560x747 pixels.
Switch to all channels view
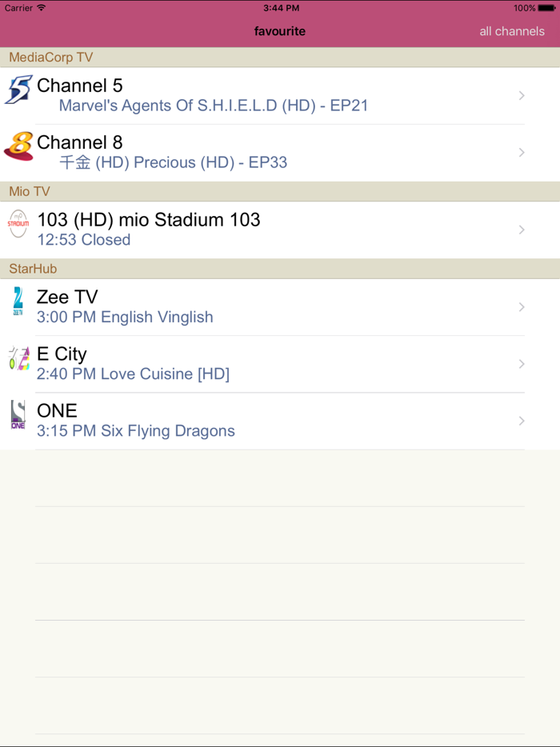tap(512, 31)
